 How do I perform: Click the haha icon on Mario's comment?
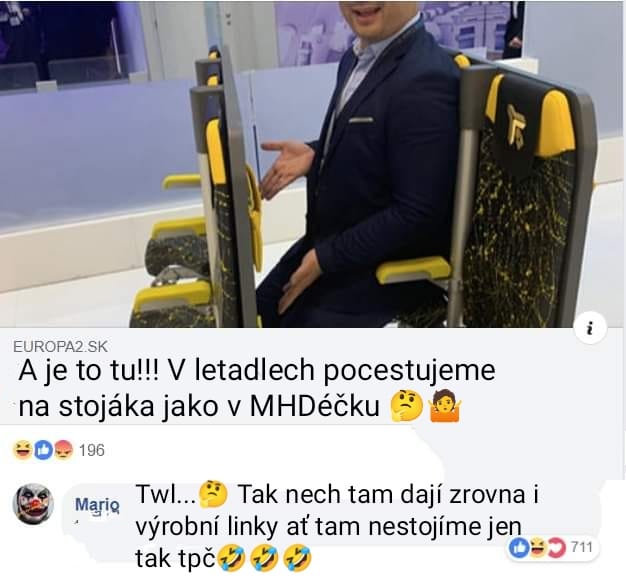[x=537, y=547]
